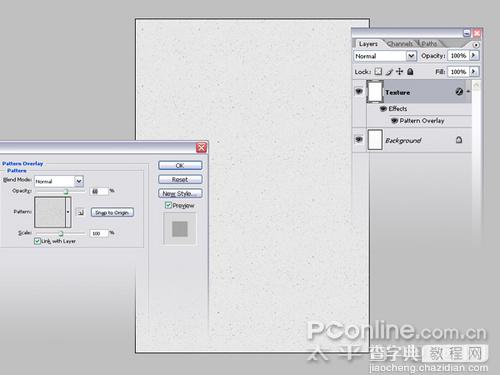500x375 pixels.
Task: Click the Pattern Overlay scale slider
Action: click(60, 233)
